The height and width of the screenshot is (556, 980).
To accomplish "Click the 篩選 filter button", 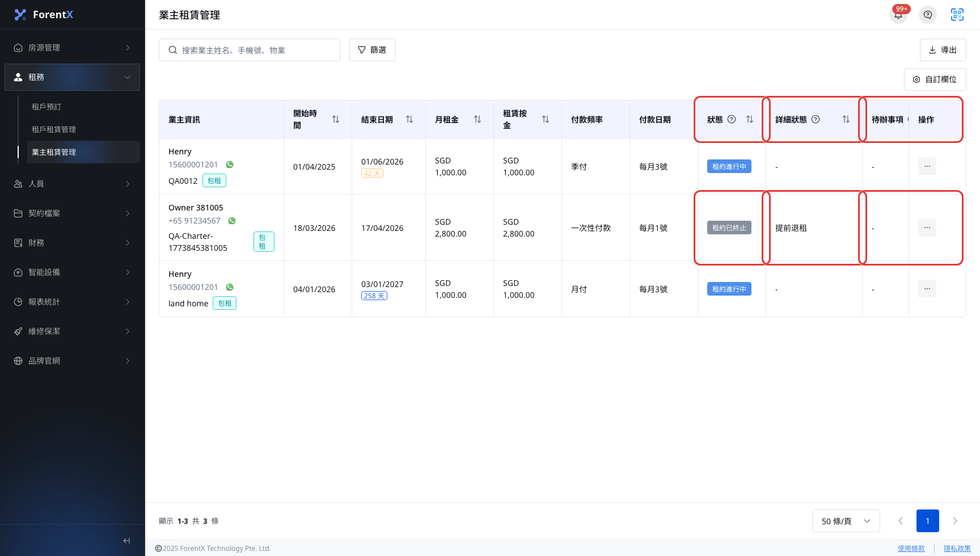I will [373, 50].
